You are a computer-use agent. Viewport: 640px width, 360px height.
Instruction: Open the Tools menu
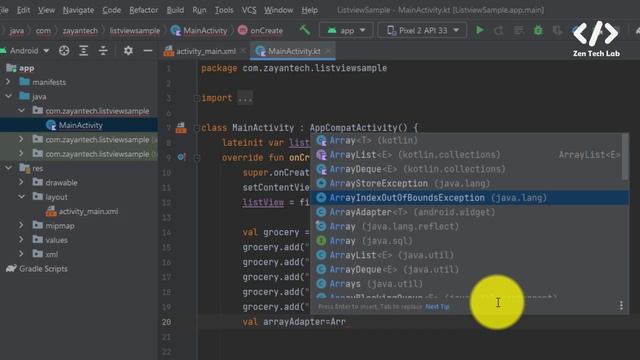tap(224, 10)
